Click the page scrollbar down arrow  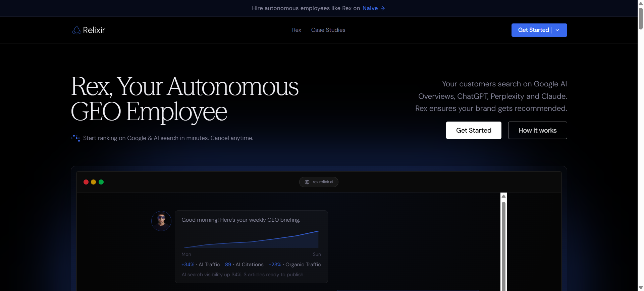[641, 288]
